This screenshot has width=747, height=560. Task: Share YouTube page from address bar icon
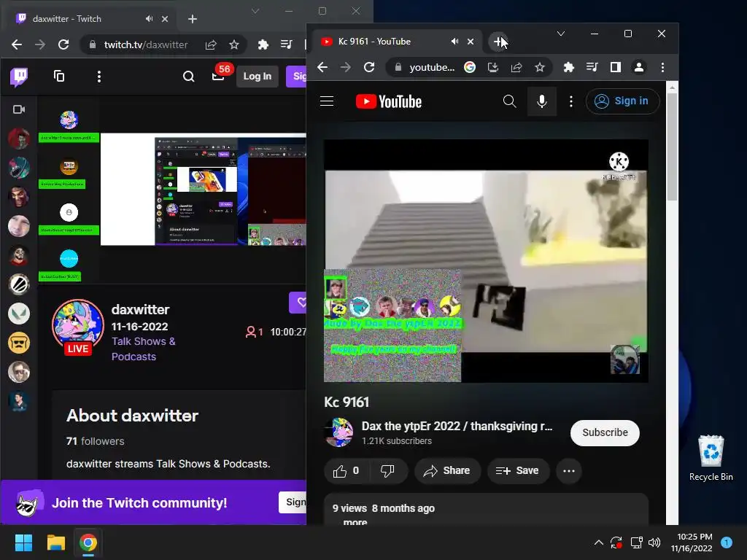click(516, 67)
